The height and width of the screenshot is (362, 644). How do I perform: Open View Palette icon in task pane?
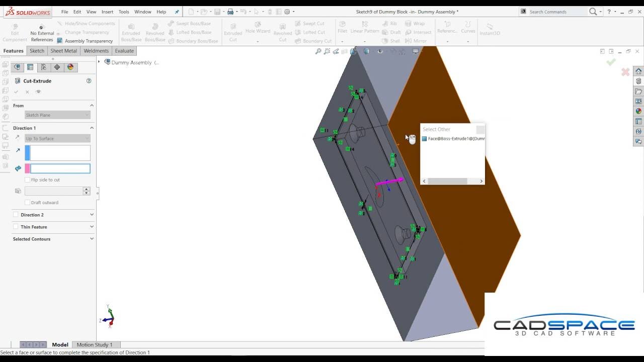pos(638,102)
